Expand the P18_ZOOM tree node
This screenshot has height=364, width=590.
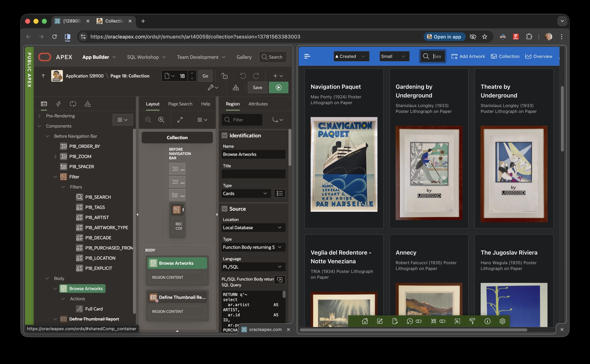tap(55, 156)
